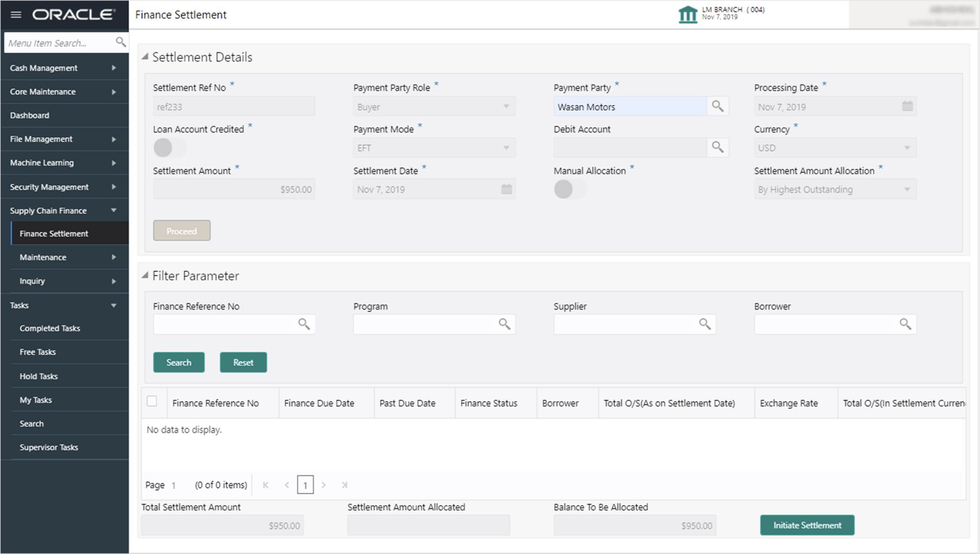Check the select-all checkbox in table header
The width and height of the screenshot is (980, 554).
click(152, 401)
